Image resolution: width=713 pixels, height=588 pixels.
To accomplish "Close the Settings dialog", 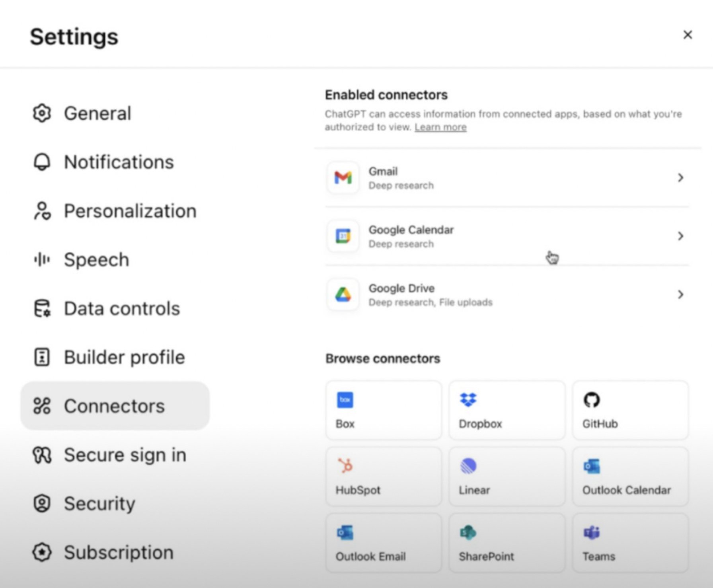I will [688, 35].
